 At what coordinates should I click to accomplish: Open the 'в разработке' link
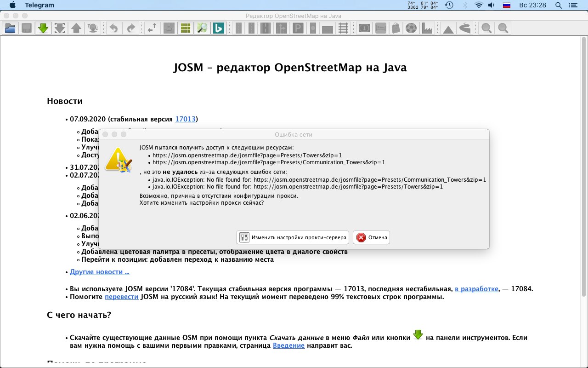(476, 289)
